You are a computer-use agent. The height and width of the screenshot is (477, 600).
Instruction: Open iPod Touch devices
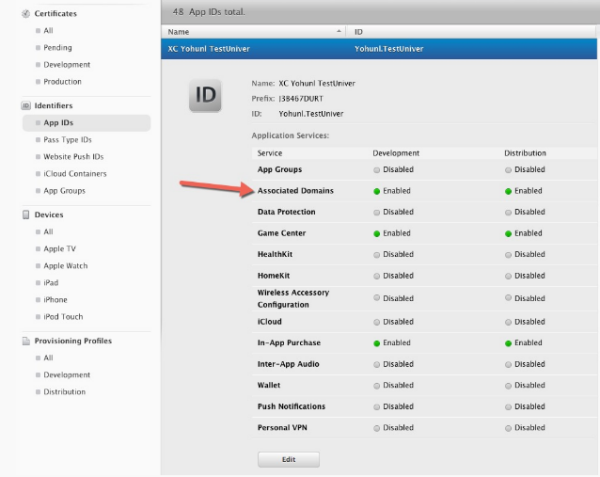pos(63,316)
